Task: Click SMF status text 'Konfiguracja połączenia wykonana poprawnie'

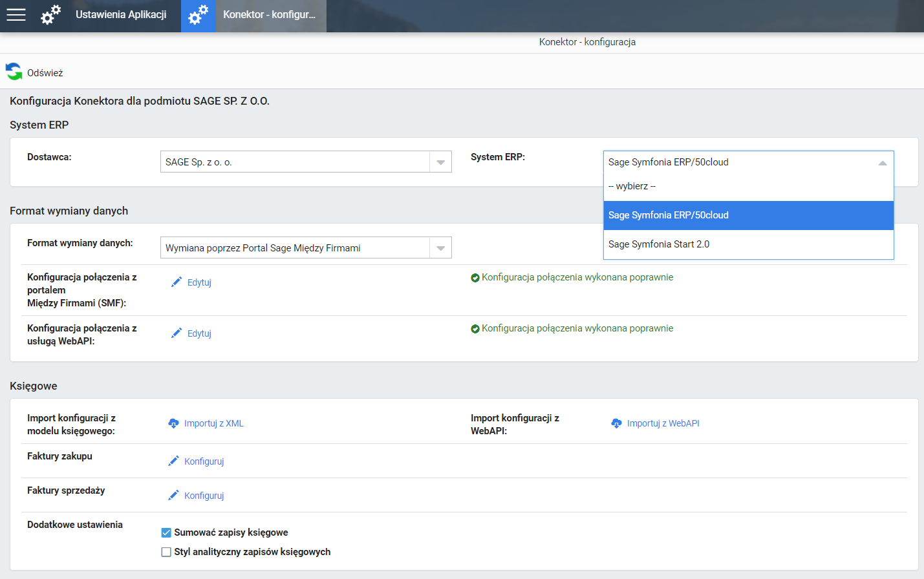Action: coord(577,277)
